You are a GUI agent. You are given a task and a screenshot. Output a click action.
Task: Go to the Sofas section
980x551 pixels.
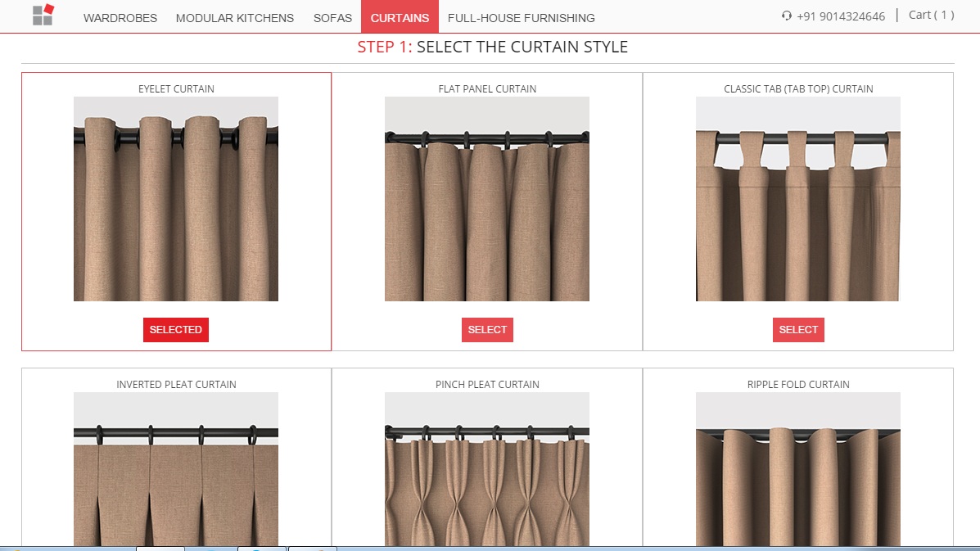point(332,18)
